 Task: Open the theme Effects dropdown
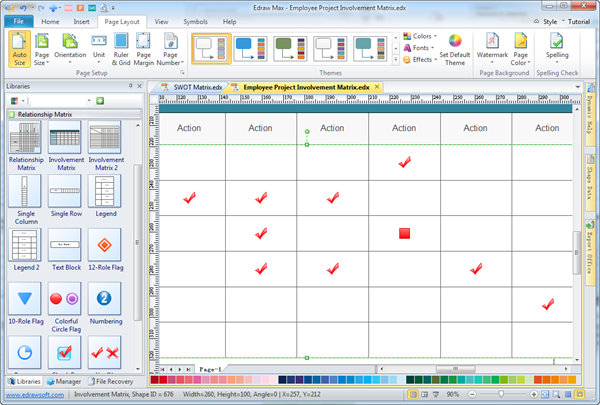point(420,59)
